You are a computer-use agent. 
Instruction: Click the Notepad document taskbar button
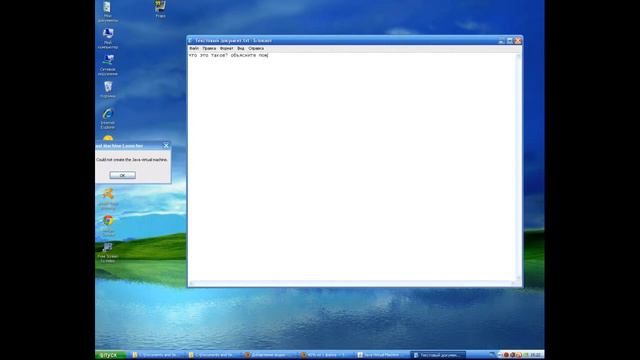tap(438, 355)
